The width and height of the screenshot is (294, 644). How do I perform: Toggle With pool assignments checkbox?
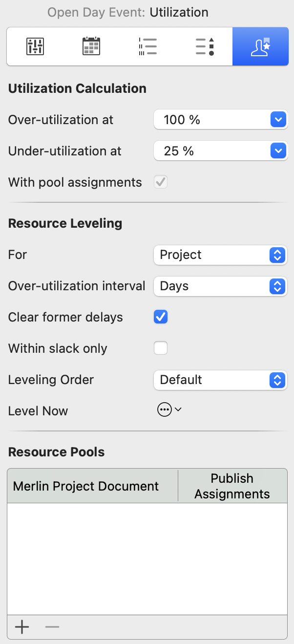tap(161, 182)
